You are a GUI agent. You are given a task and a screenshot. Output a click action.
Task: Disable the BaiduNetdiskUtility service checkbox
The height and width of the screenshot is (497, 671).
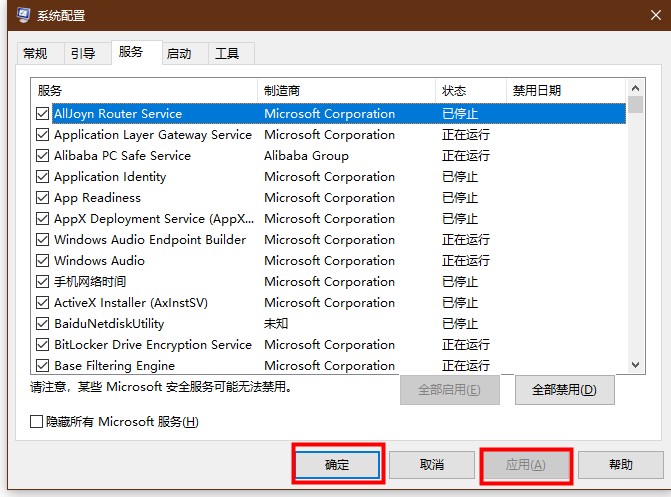coord(42,324)
